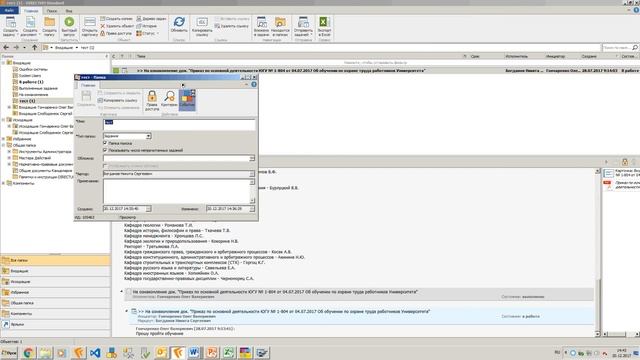The width and height of the screenshot is (640, 360).
Task: Click the Критерии magnifier icon in dialog
Action: 169,99
